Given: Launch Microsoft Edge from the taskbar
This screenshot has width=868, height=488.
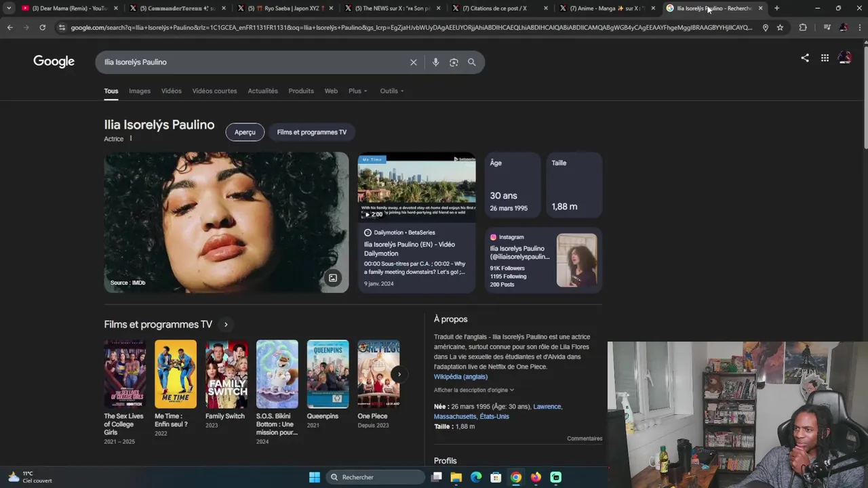Looking at the screenshot, I should pos(476,477).
